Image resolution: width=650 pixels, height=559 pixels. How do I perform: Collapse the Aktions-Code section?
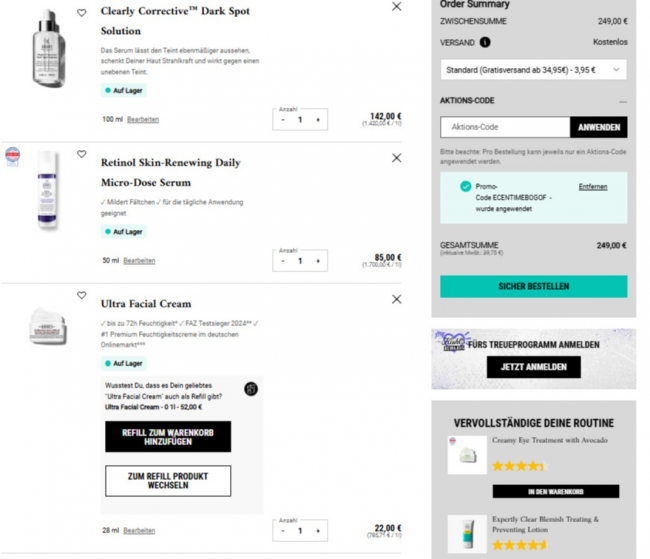622,101
